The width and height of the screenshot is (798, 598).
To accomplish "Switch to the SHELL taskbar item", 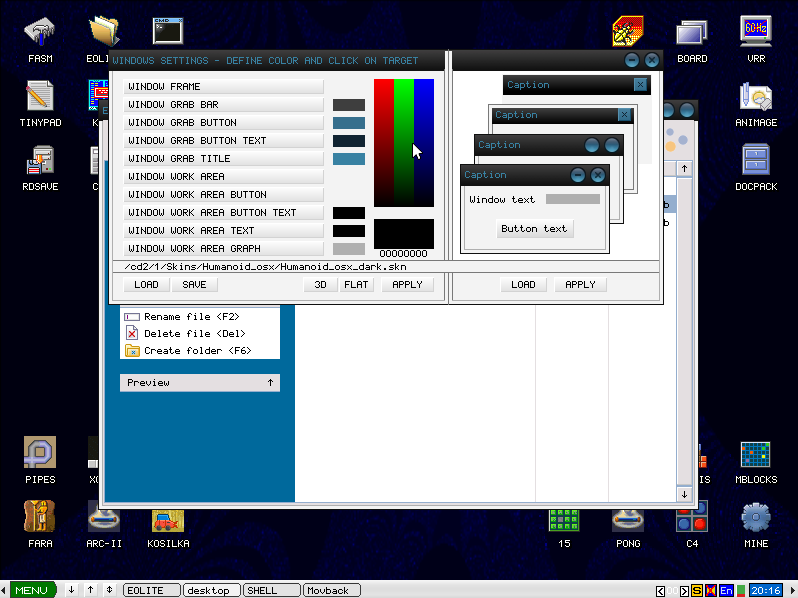I will click(272, 590).
